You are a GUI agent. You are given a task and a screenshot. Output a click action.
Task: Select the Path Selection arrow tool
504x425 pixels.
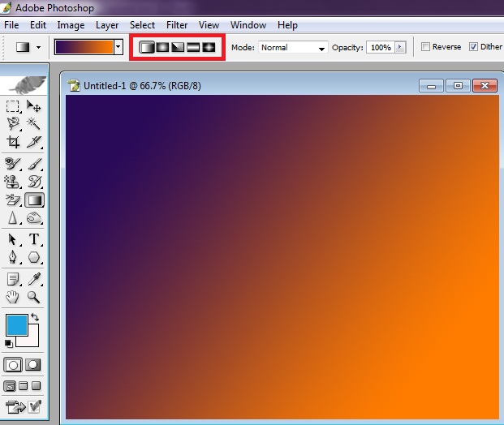[x=13, y=239]
